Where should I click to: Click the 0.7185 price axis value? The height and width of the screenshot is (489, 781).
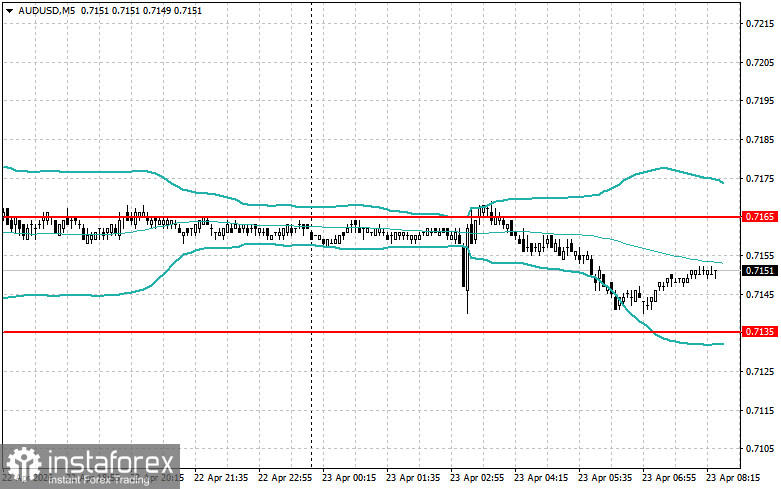[x=760, y=139]
